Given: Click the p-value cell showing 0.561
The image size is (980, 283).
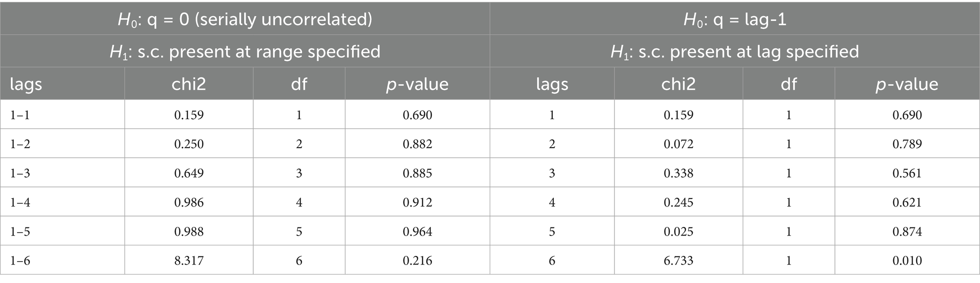Looking at the screenshot, I should [x=907, y=173].
